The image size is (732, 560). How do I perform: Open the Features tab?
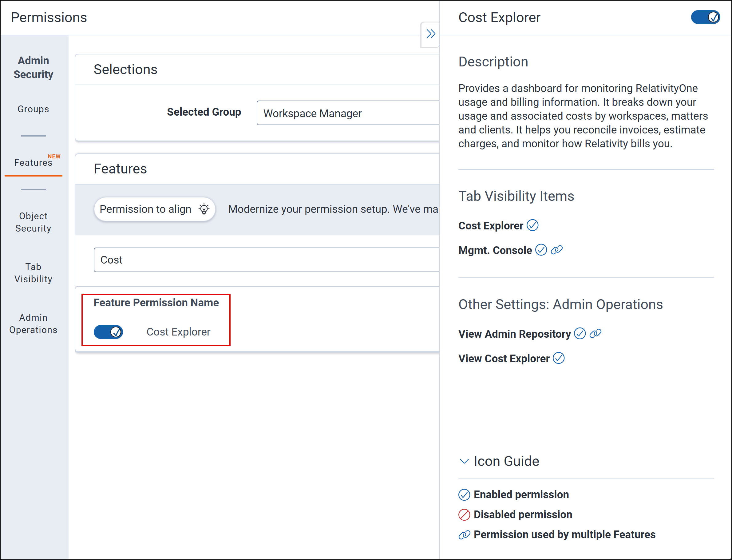[x=33, y=163]
